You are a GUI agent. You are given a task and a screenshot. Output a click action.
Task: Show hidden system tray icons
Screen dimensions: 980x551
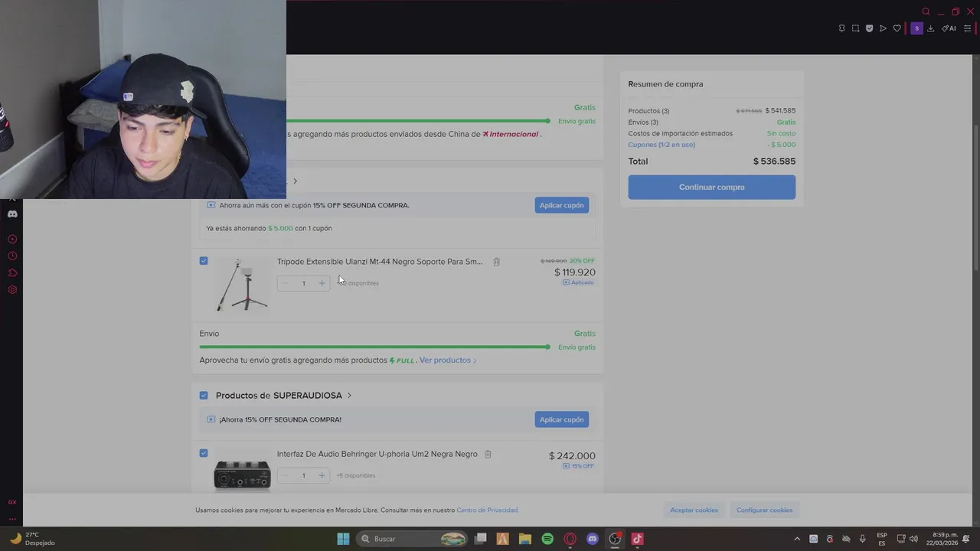click(x=797, y=539)
